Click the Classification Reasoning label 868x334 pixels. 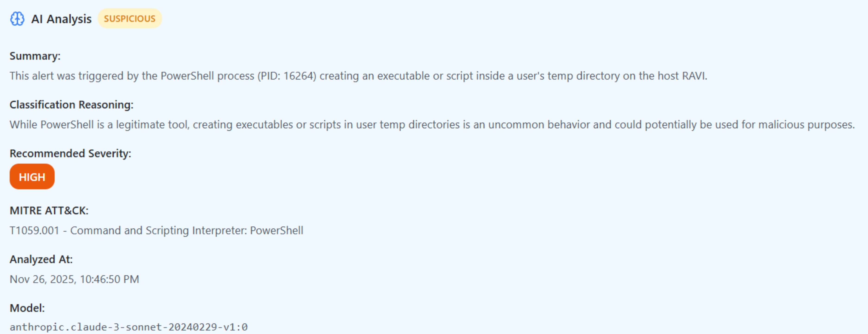tap(72, 105)
